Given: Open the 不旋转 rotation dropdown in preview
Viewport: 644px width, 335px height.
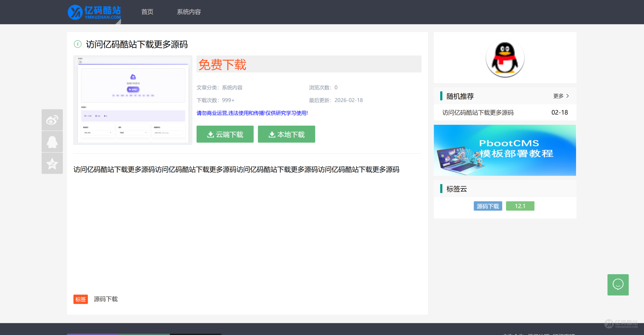Looking at the screenshot, I should pos(133,132).
